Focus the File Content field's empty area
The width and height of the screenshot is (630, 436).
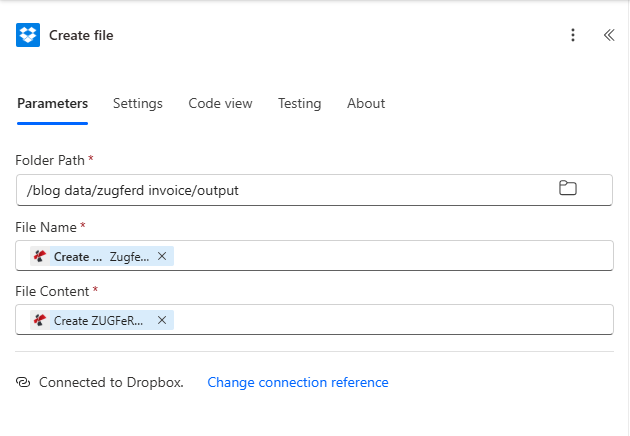[390, 320]
